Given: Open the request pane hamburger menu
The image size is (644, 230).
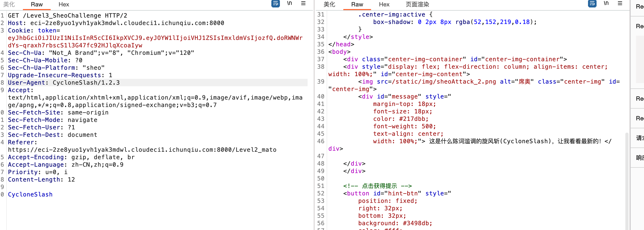Looking at the screenshot, I should tap(303, 4).
